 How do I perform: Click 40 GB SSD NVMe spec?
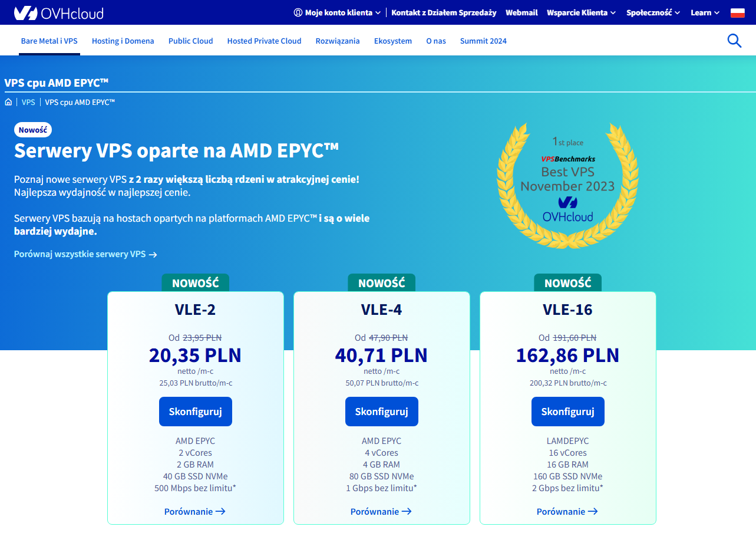pos(196,476)
